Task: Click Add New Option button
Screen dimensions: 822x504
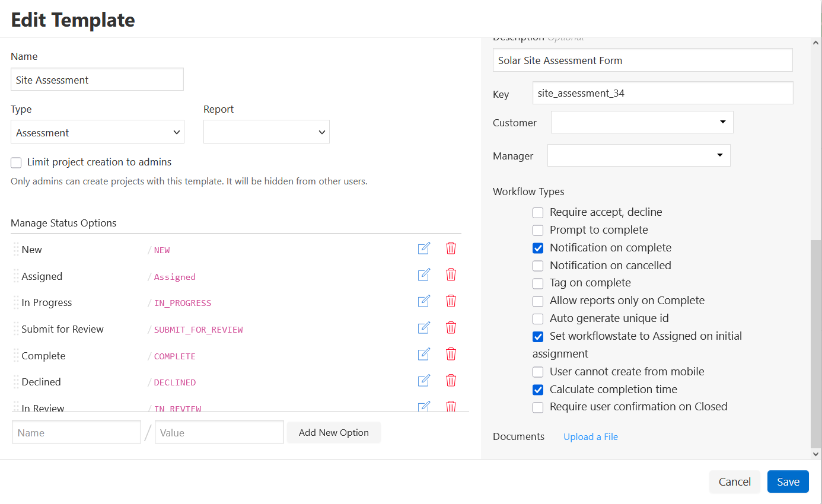Action: (334, 432)
